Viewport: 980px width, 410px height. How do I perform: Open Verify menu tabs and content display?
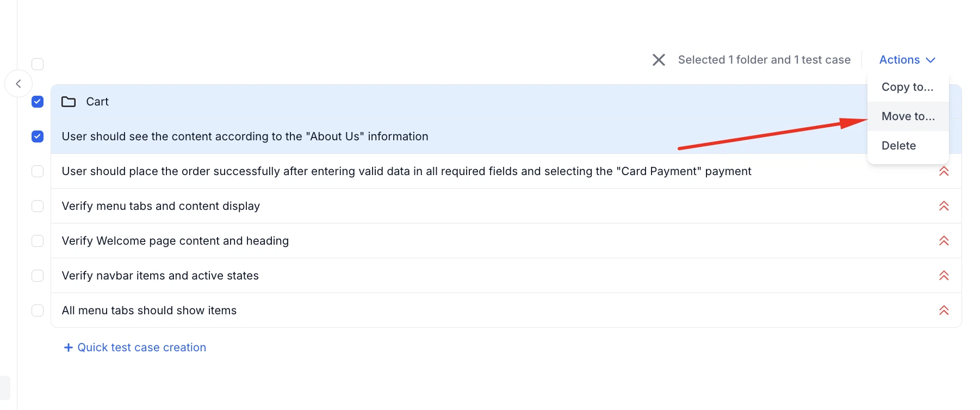click(x=160, y=206)
